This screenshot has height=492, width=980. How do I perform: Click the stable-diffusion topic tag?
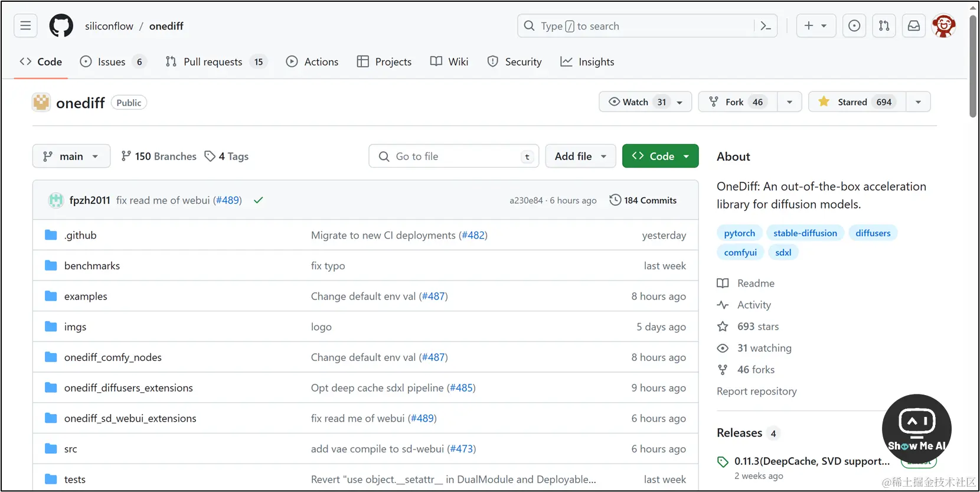[805, 233]
